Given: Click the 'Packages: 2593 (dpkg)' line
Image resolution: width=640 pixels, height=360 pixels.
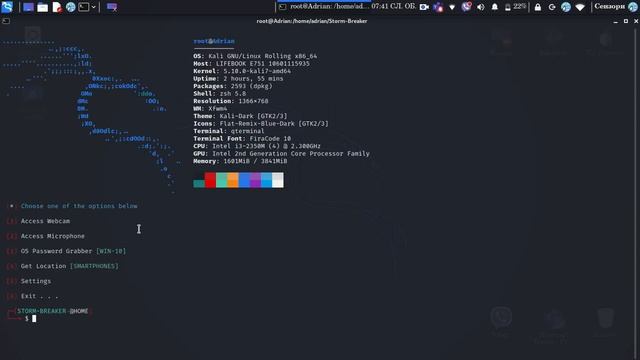Looking at the screenshot, I should (233, 86).
